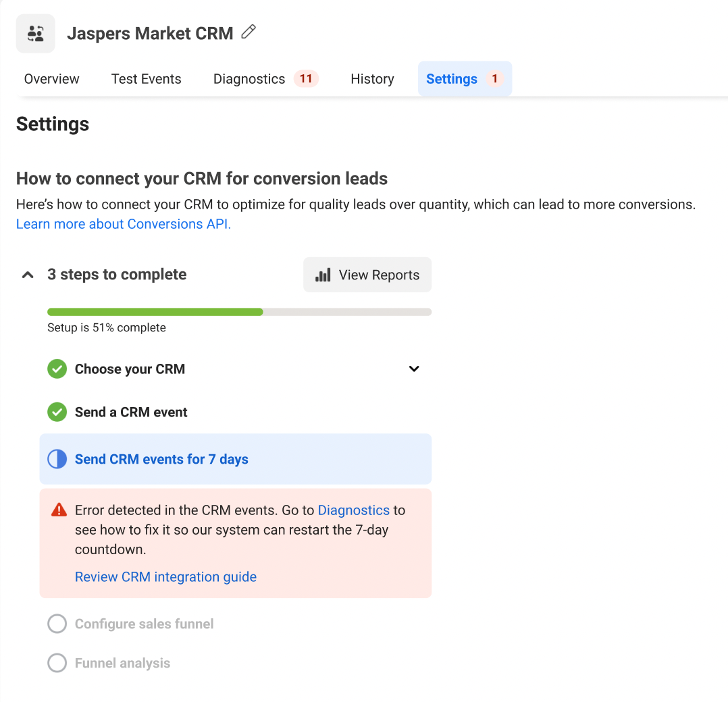Click the Diagnostics badge showing 11
Screen dimensions: 728x702
coord(306,78)
